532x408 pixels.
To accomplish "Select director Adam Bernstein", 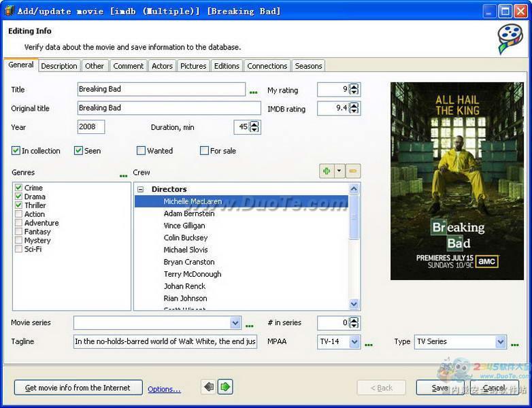I will [189, 214].
